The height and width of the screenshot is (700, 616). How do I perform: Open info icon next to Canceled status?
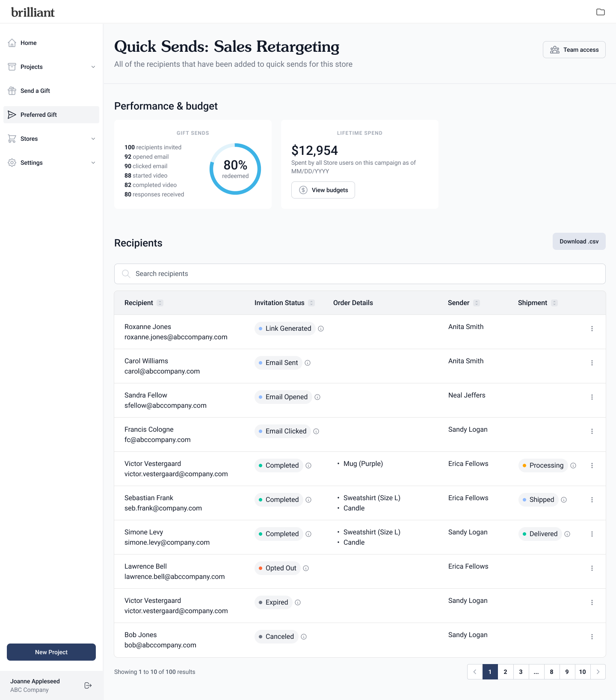(x=304, y=637)
